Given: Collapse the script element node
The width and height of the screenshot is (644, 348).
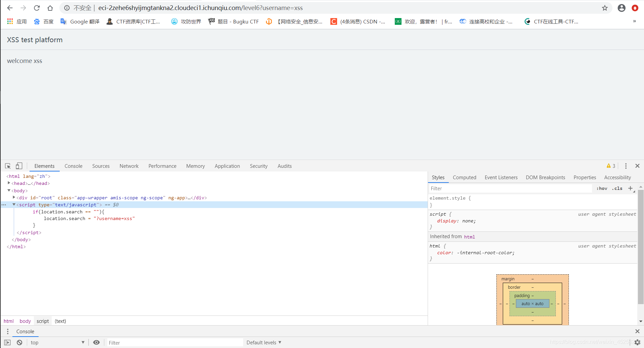Looking at the screenshot, I should 14,204.
